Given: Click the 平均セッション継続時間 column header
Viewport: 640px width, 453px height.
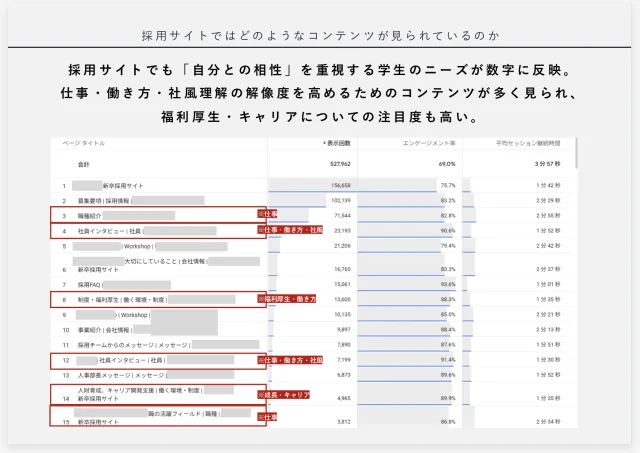Looking at the screenshot, I should pyautogui.click(x=528, y=143).
